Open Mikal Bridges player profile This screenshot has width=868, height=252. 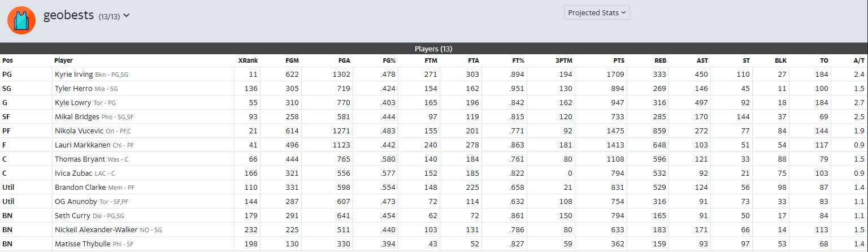(x=77, y=117)
